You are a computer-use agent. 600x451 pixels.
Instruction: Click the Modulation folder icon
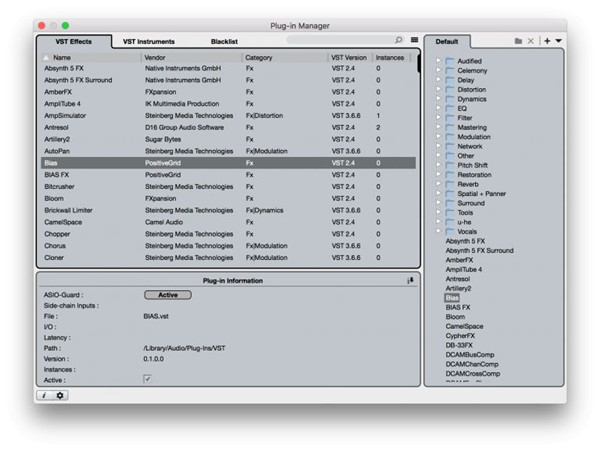(450, 137)
